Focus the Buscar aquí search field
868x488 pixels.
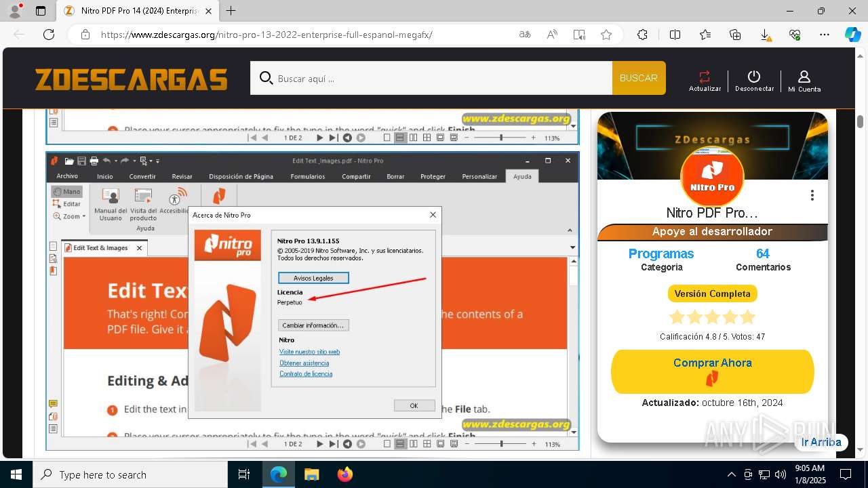coord(431,78)
